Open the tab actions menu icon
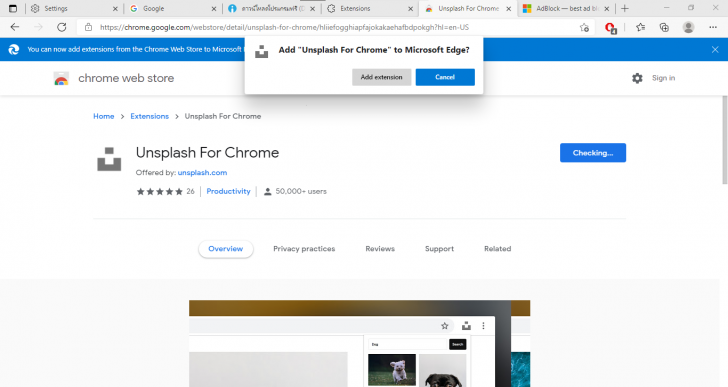The image size is (728, 387). 13,8
